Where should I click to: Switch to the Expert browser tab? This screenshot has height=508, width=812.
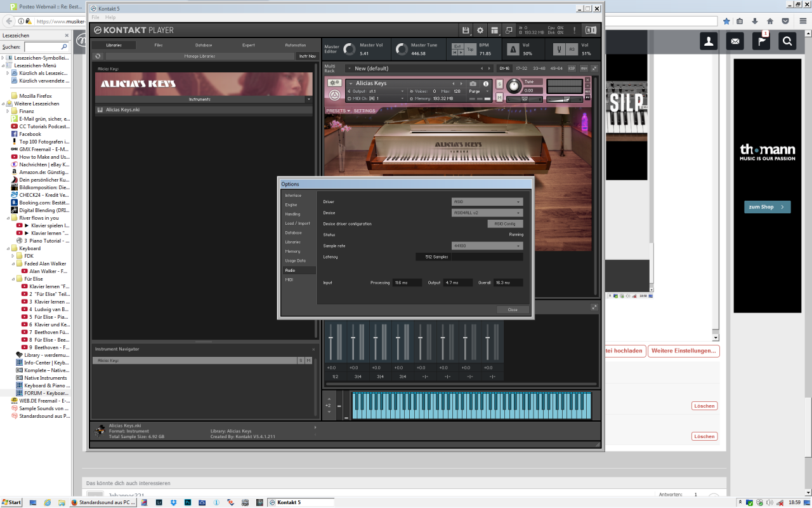249,45
